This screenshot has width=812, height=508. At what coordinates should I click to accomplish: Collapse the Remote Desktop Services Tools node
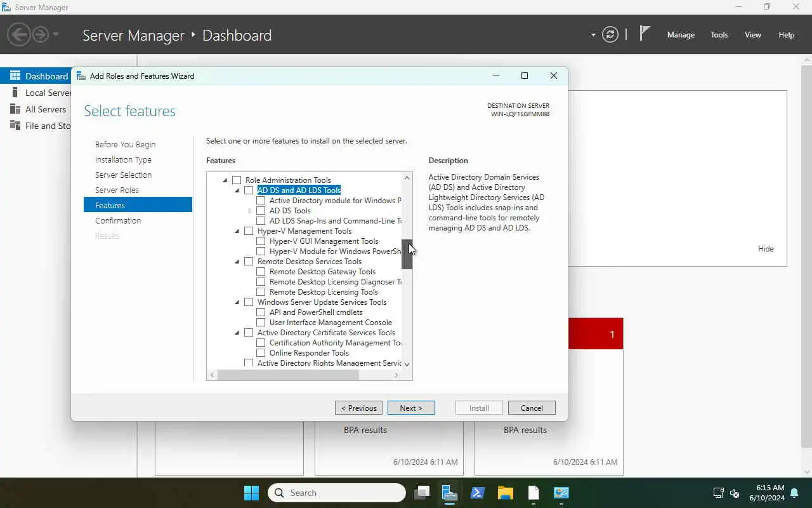coord(237,262)
